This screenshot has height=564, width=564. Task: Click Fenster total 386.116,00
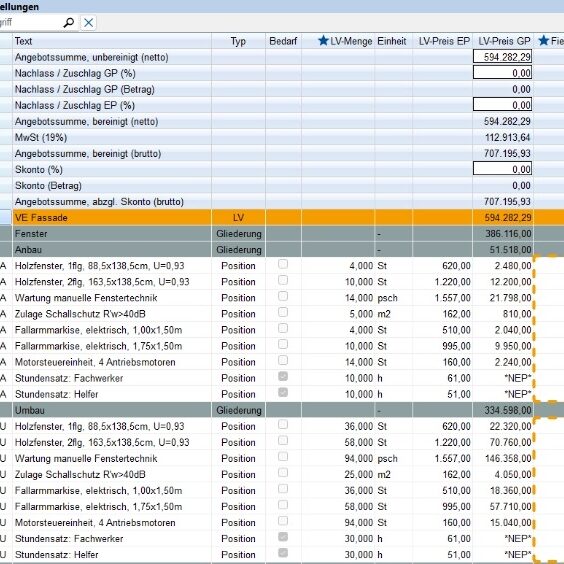pos(508,234)
